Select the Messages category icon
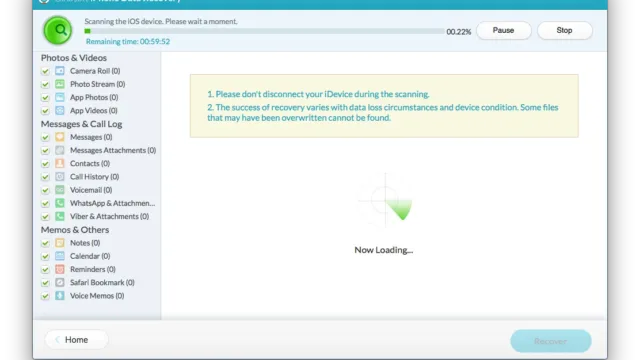The image size is (640, 360). coord(60,137)
